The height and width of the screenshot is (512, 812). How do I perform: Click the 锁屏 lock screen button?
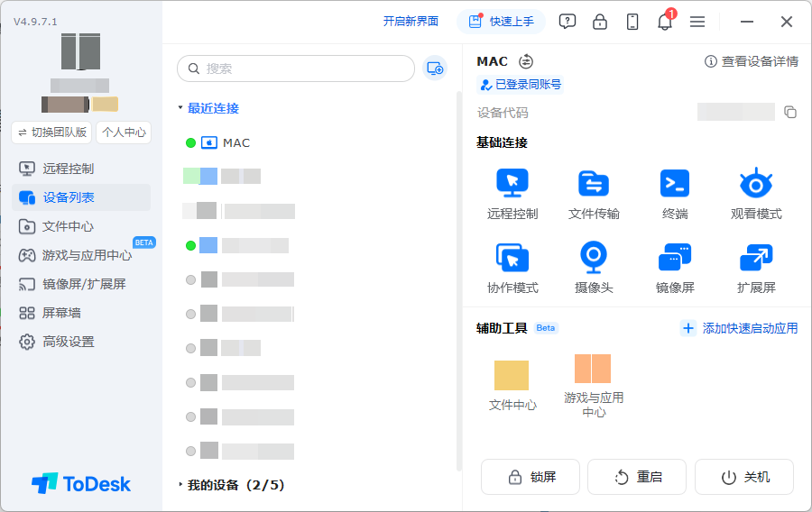coord(531,477)
